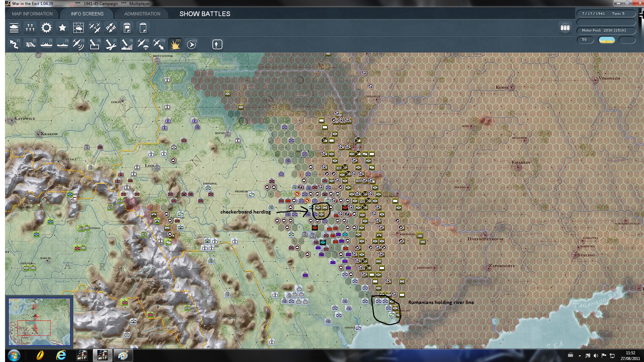Viewport: 644px width, 362px height.
Task: Click the Motor Pool 203K readout
Action: tap(606, 31)
